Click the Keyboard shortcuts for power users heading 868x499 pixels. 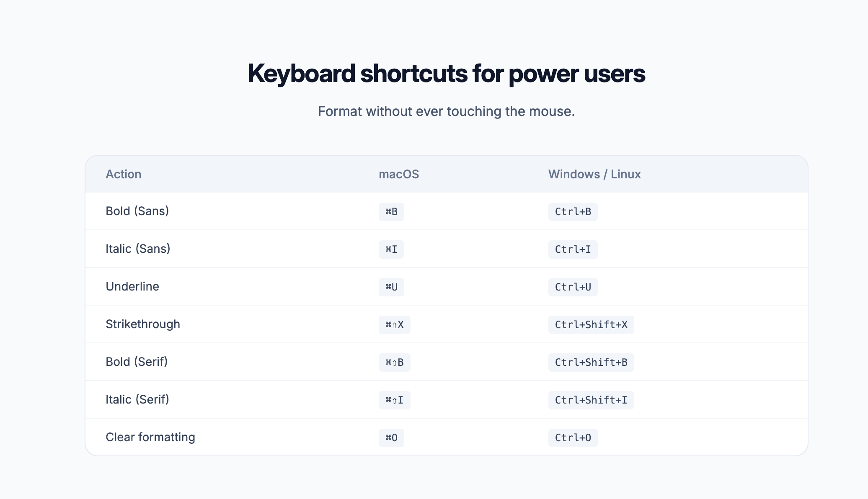click(x=447, y=74)
